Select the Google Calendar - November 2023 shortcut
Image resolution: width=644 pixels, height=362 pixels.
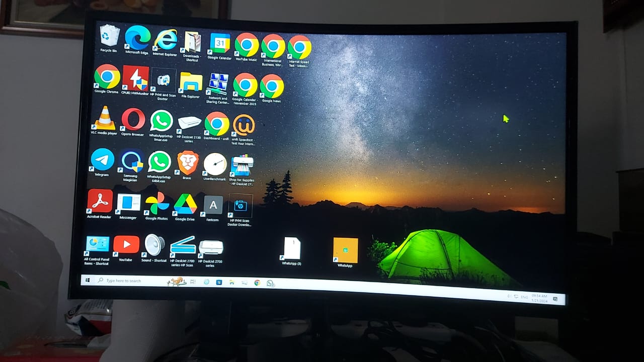(x=245, y=88)
